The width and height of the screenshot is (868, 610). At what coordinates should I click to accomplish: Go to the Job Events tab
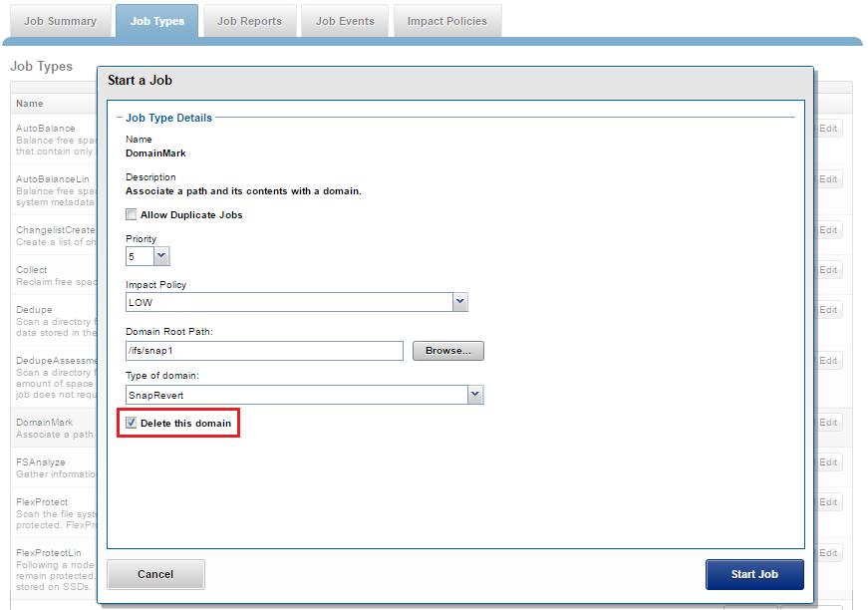(345, 21)
